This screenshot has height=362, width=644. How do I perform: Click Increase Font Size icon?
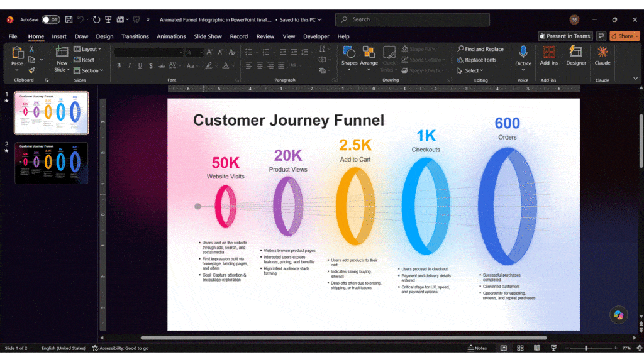pyautogui.click(x=210, y=52)
